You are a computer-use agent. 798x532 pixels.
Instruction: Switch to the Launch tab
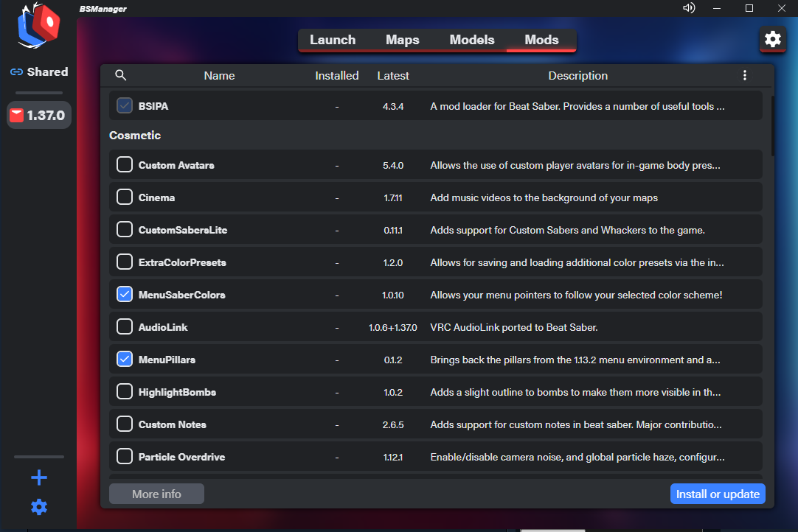tap(333, 40)
